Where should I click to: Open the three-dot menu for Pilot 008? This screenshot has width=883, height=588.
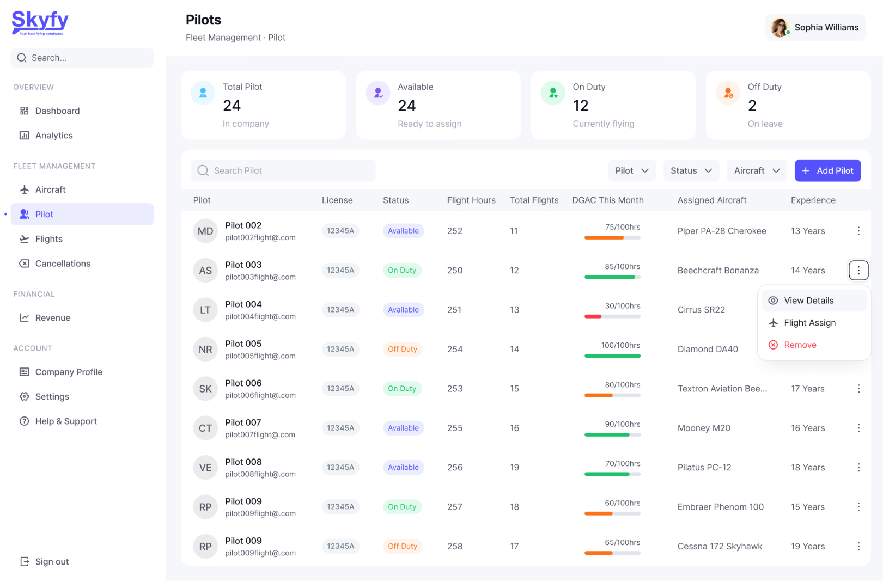(858, 468)
